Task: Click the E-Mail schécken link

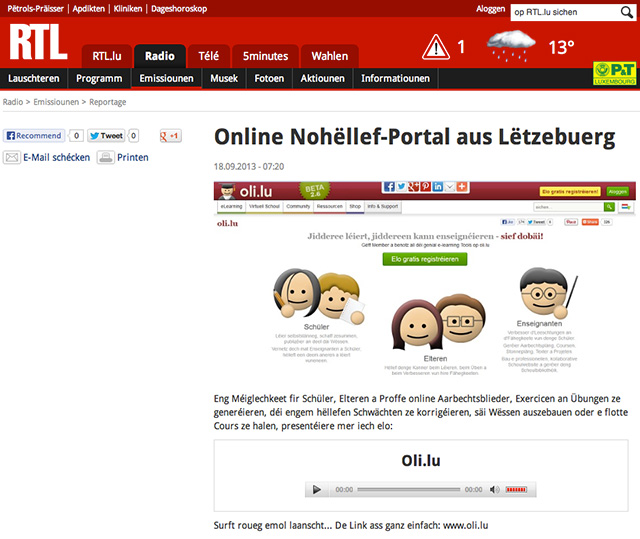Action: pos(56,157)
